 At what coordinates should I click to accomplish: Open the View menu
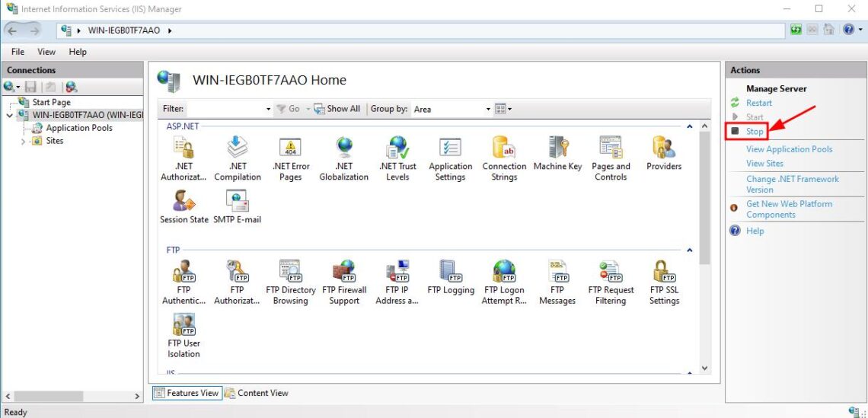[x=46, y=52]
